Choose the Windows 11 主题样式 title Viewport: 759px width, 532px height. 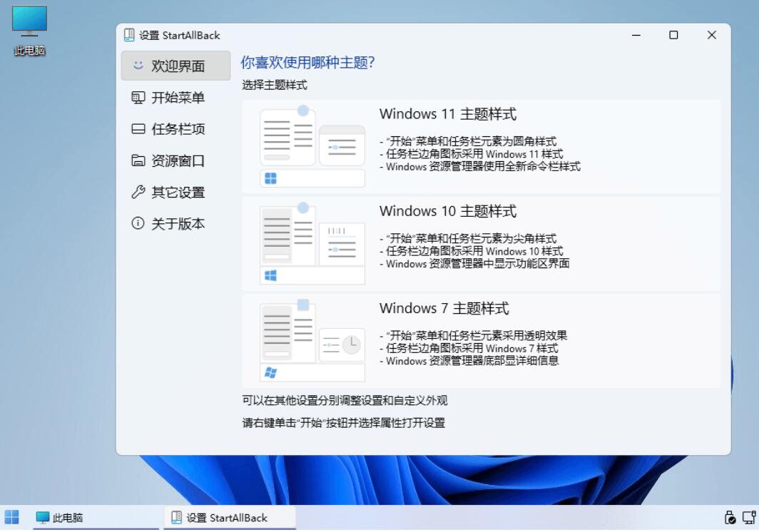tap(448, 114)
